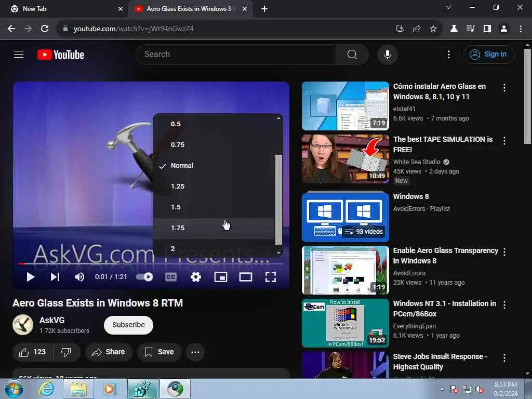Enter full screen mode

pyautogui.click(x=270, y=277)
